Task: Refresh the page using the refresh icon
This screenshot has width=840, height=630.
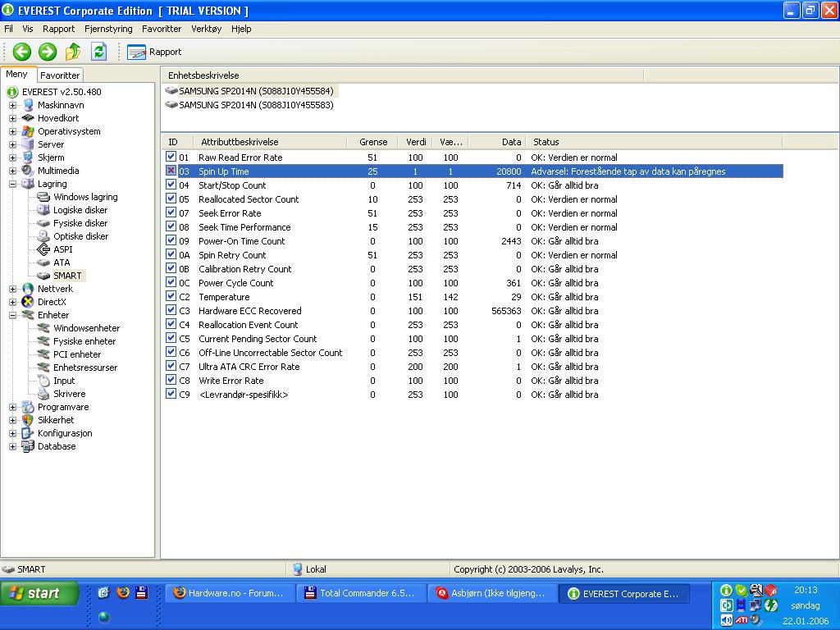Action: [x=99, y=52]
